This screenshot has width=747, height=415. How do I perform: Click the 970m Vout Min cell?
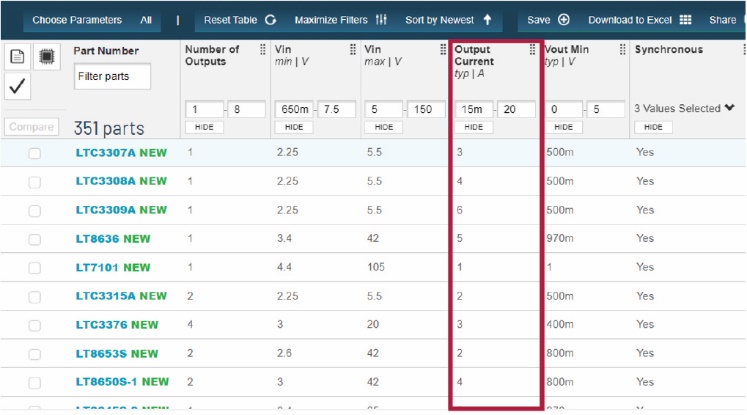pyautogui.click(x=560, y=238)
